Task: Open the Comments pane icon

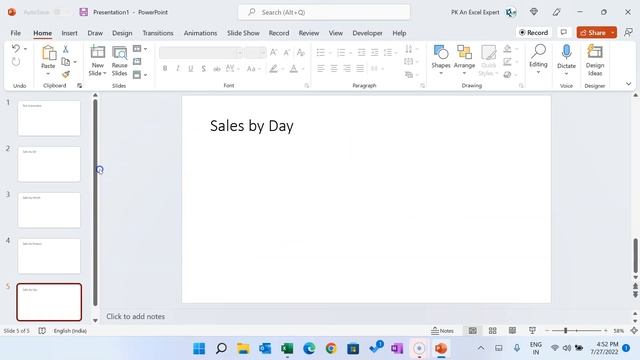Action: (564, 32)
